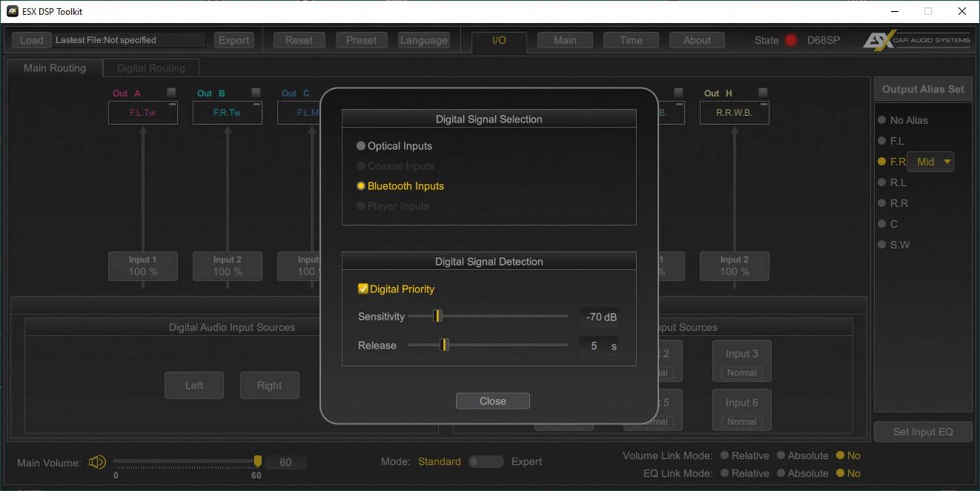Click the Input 6 Normal source button
Screen dimensions: 980x491
coord(742,422)
